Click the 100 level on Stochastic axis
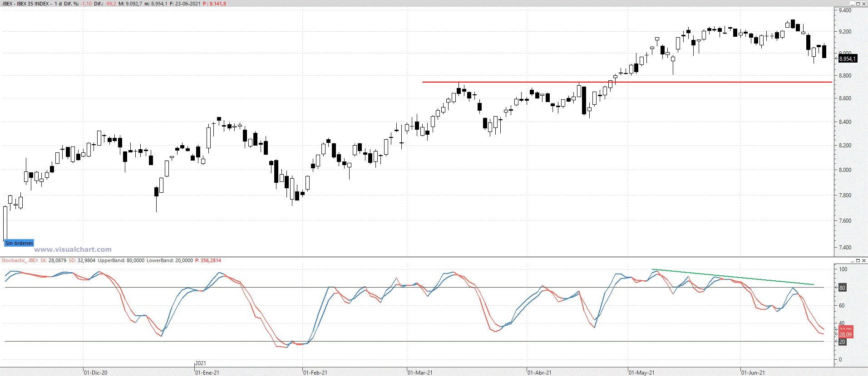The height and width of the screenshot is (376, 868). point(843,269)
